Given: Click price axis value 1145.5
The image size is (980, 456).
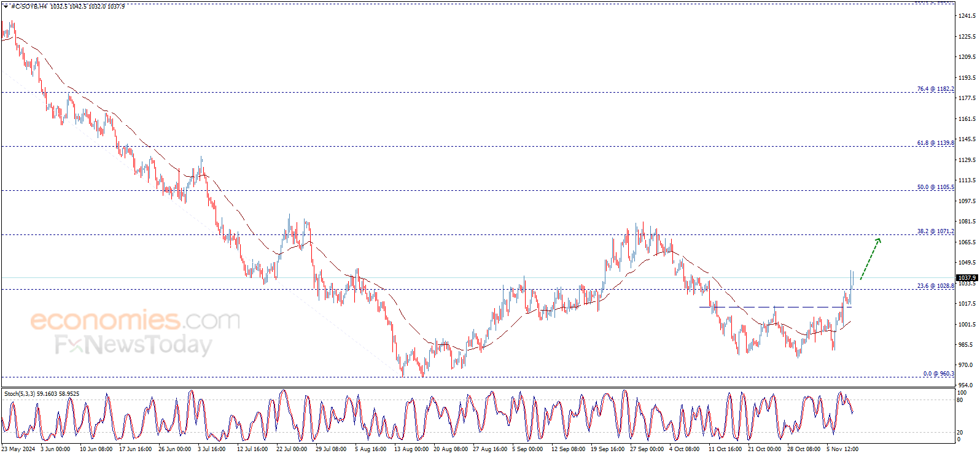Looking at the screenshot, I should (x=967, y=139).
